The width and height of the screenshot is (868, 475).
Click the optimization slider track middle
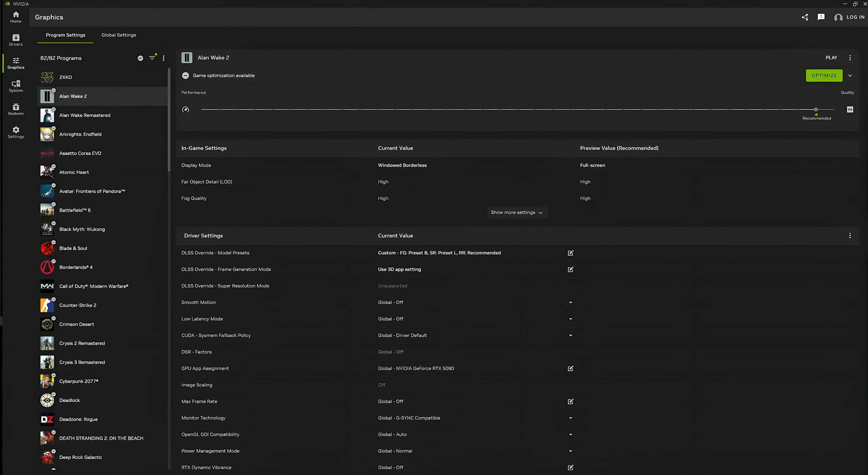[x=517, y=109]
